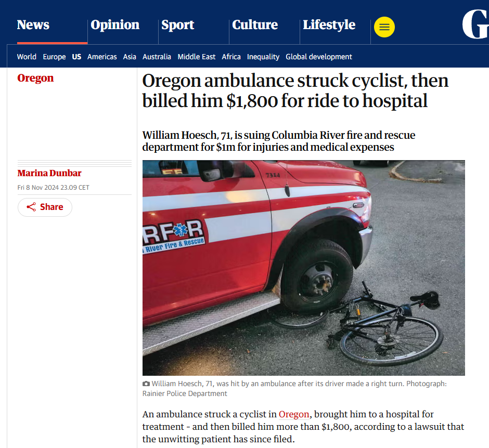Share this article
The height and width of the screenshot is (448, 489).
click(45, 207)
